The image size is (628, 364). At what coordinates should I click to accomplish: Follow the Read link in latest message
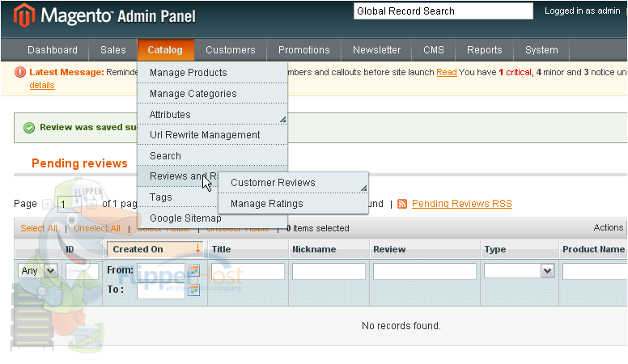tap(447, 73)
